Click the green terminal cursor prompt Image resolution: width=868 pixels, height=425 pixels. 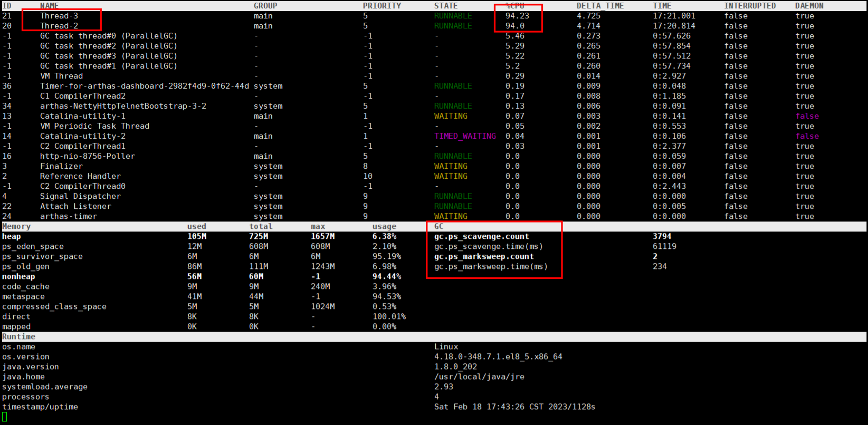(x=4, y=417)
